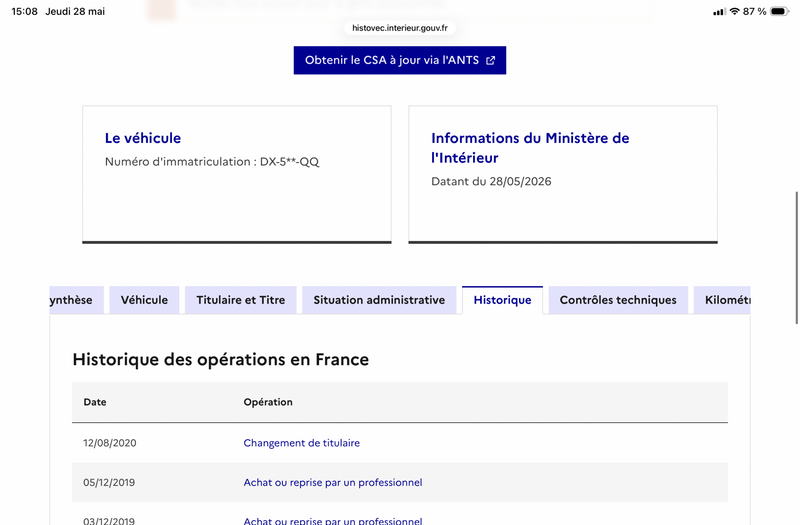Open the Véhicule tab
The image size is (800, 525).
[144, 300]
